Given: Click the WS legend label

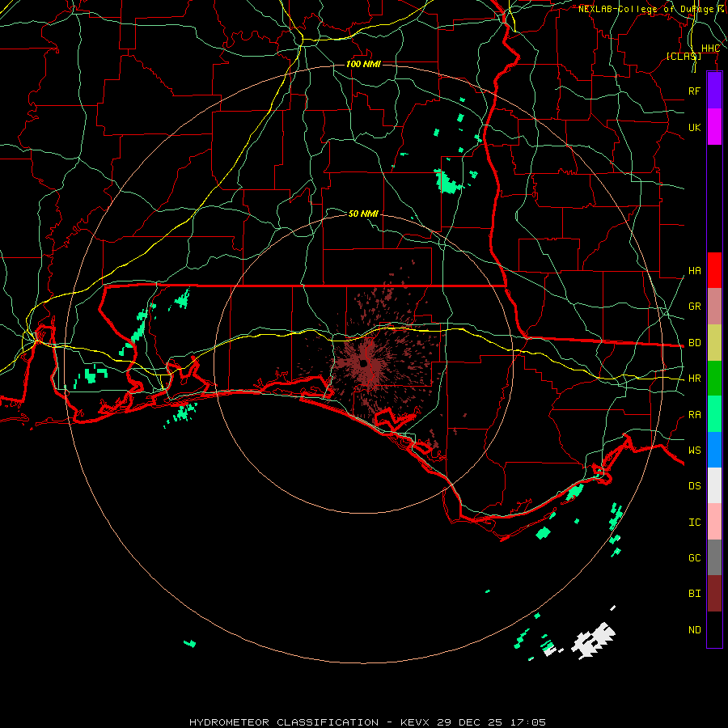Looking at the screenshot, I should [x=694, y=450].
